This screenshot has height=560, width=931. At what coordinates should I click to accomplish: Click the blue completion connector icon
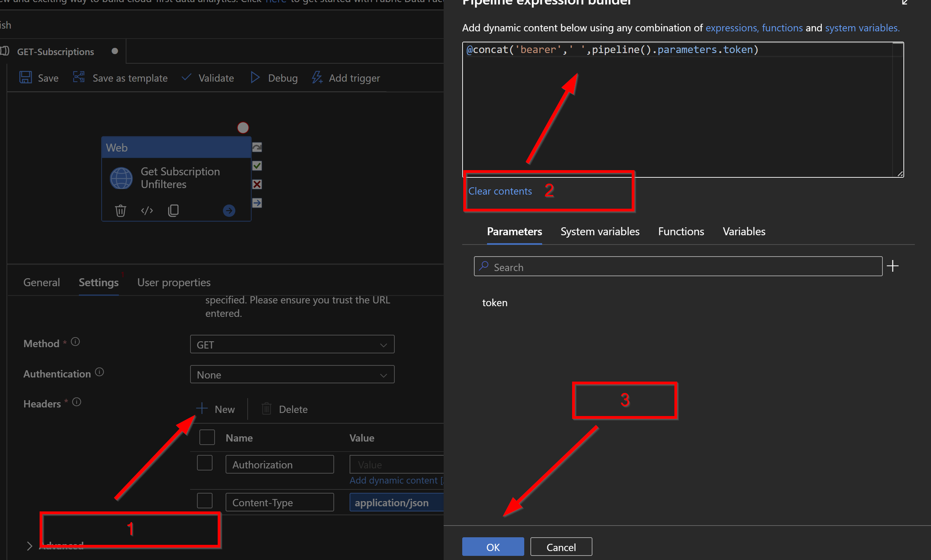click(257, 203)
